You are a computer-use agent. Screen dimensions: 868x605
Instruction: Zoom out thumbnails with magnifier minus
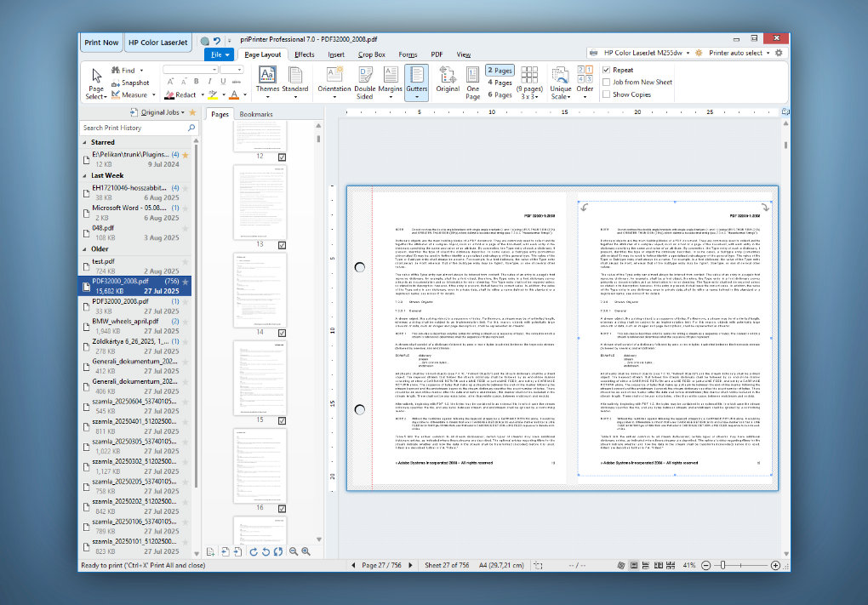coord(294,551)
